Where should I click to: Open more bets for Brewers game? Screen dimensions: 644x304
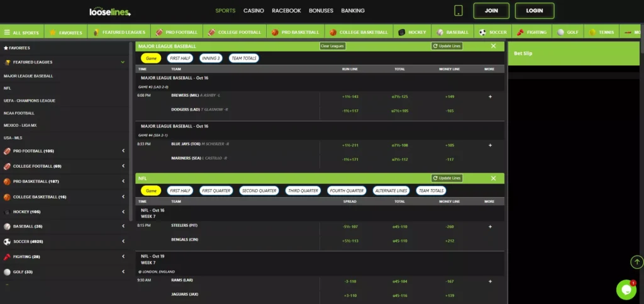click(490, 97)
